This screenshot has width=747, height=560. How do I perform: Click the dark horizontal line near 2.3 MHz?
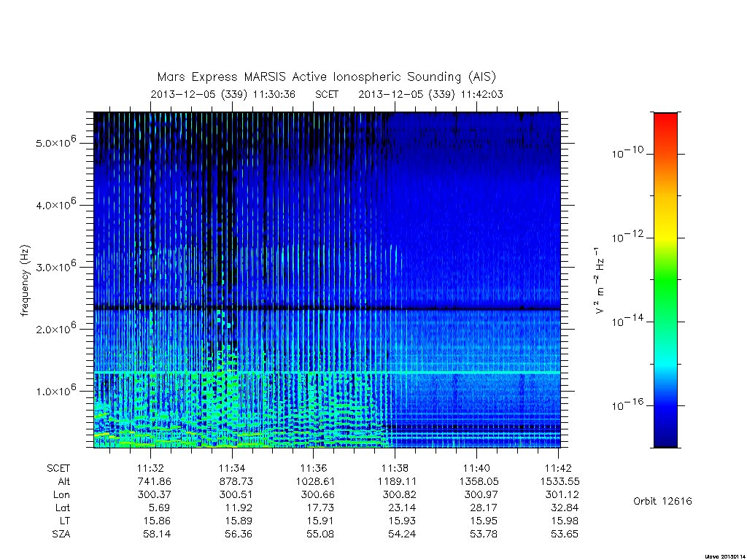point(327,308)
